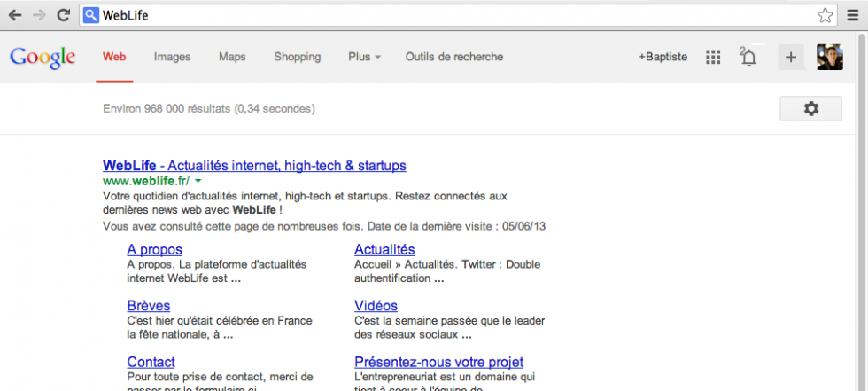Open the Brèves sitelink
868x391 pixels.
coord(149,306)
